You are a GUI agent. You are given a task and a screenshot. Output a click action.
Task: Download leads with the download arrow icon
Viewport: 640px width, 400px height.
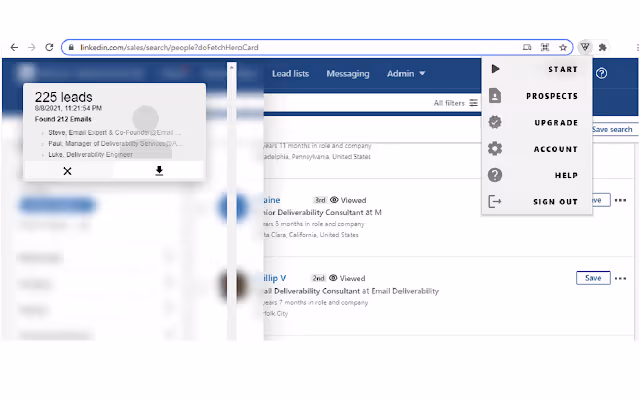[159, 171]
